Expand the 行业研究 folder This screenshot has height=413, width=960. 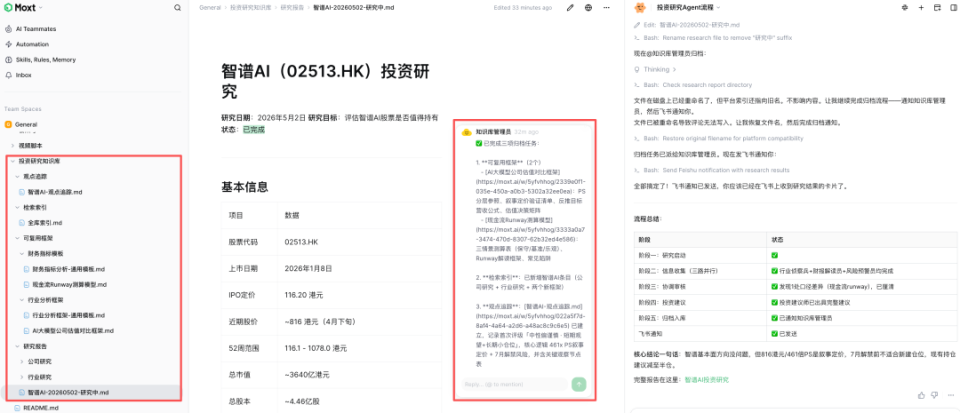pyautogui.click(x=22, y=377)
